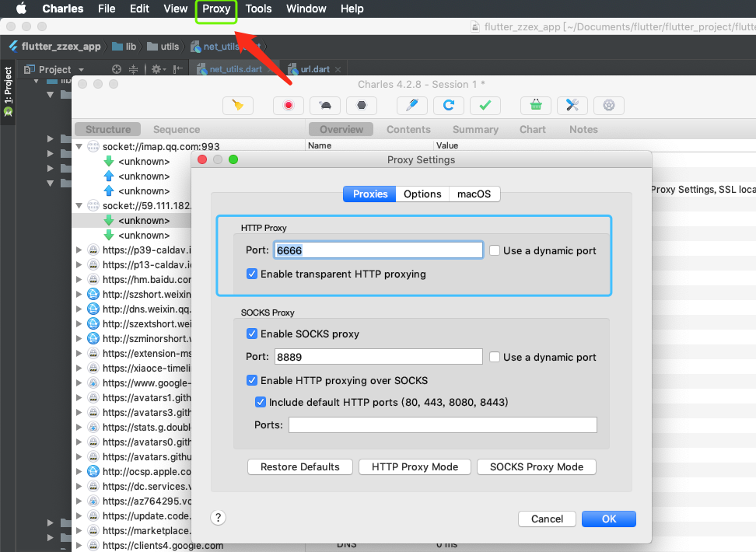Image resolution: width=756 pixels, height=552 pixels.
Task: Expand the https://hm.baidu.com node
Action: pos(79,280)
